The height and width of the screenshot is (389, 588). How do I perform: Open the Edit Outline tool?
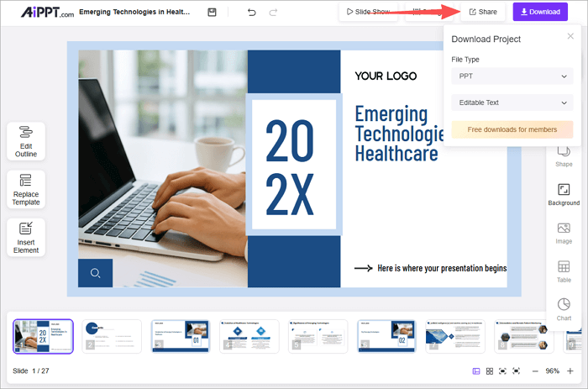(x=26, y=142)
